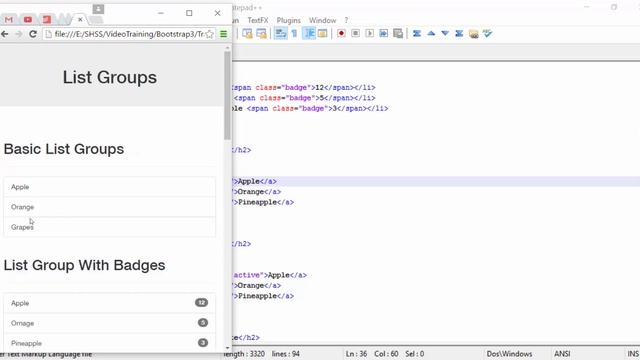Click the scrollbar down arrow in browser
This screenshot has height=360, width=640.
pos(227,348)
